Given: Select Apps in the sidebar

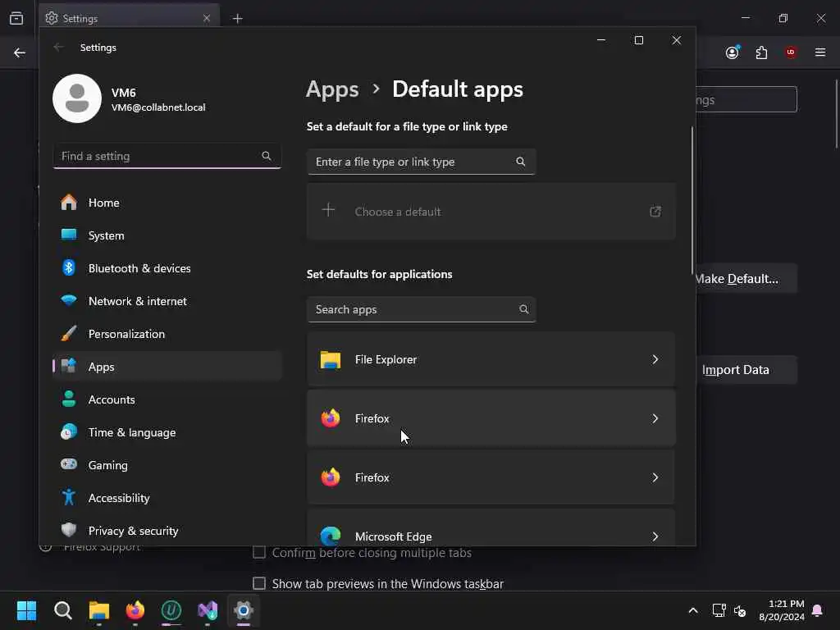Looking at the screenshot, I should coord(167,367).
